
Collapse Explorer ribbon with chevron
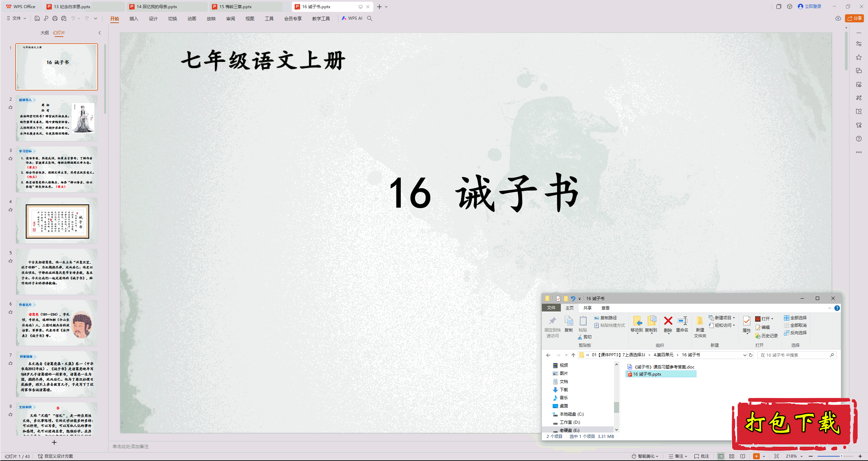[x=830, y=308]
